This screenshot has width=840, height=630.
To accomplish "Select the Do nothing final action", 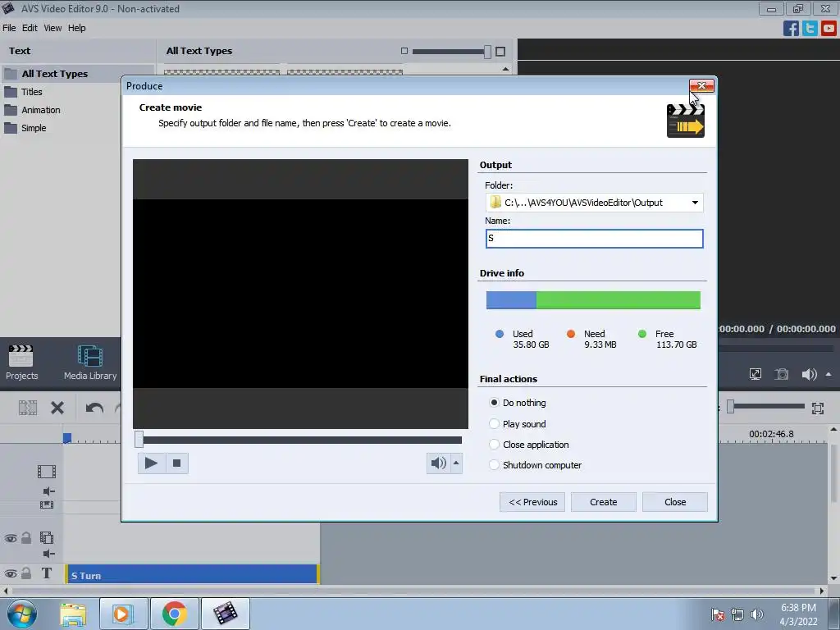I will (494, 402).
